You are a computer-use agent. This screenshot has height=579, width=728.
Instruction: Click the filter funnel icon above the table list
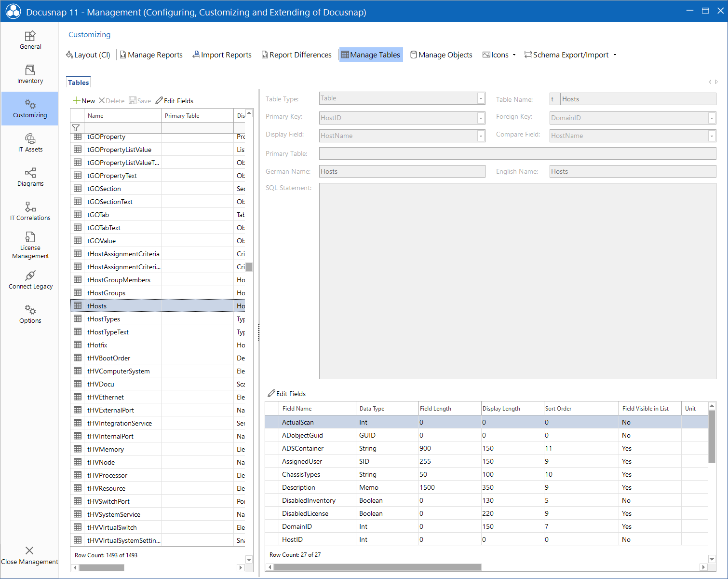point(77,127)
